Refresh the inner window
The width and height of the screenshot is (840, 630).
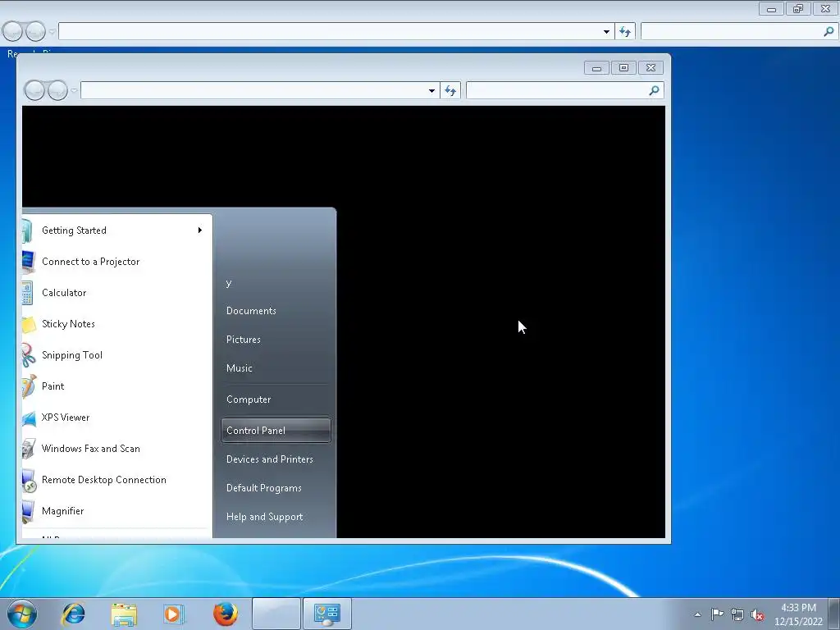pos(450,90)
